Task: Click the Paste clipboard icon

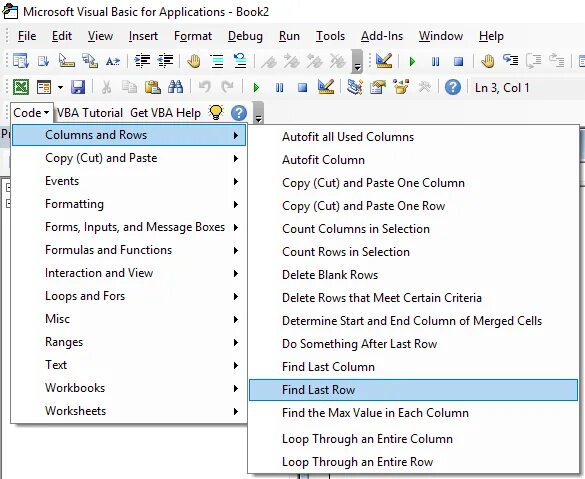Action: [x=153, y=87]
